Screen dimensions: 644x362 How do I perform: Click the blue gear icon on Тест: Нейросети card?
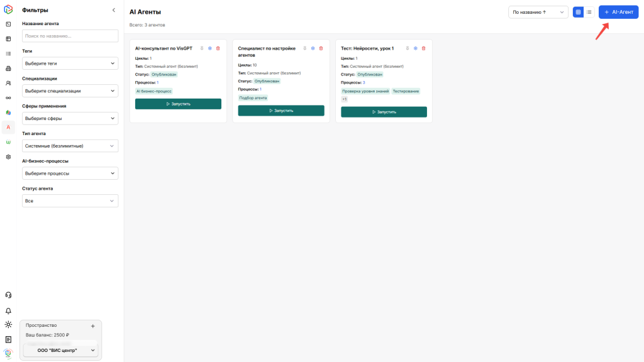click(415, 48)
